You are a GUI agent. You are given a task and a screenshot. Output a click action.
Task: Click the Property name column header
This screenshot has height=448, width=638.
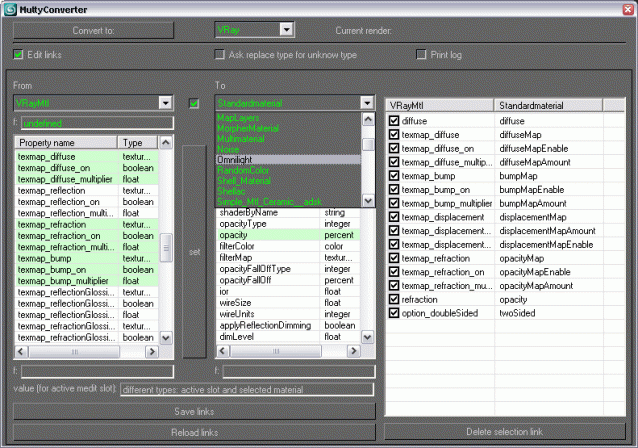point(66,143)
